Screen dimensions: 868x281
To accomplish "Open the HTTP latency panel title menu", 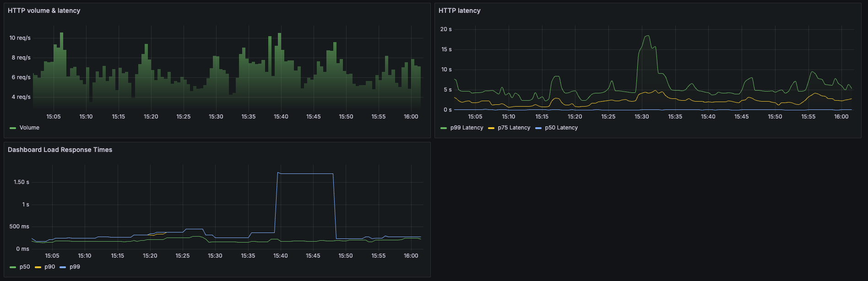I will click(x=459, y=11).
